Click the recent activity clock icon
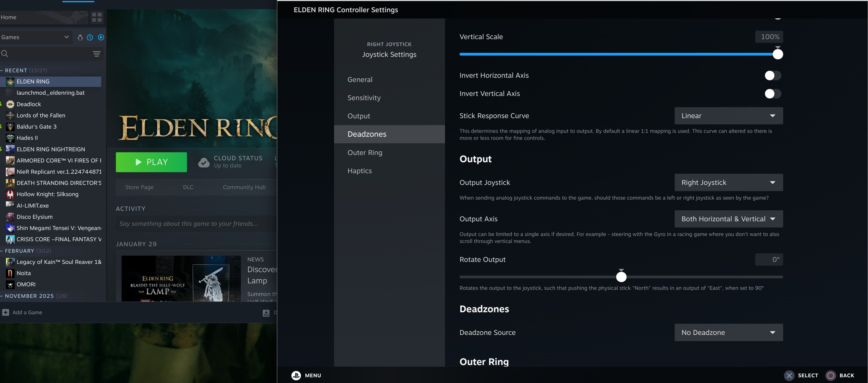868x383 pixels. click(x=90, y=37)
